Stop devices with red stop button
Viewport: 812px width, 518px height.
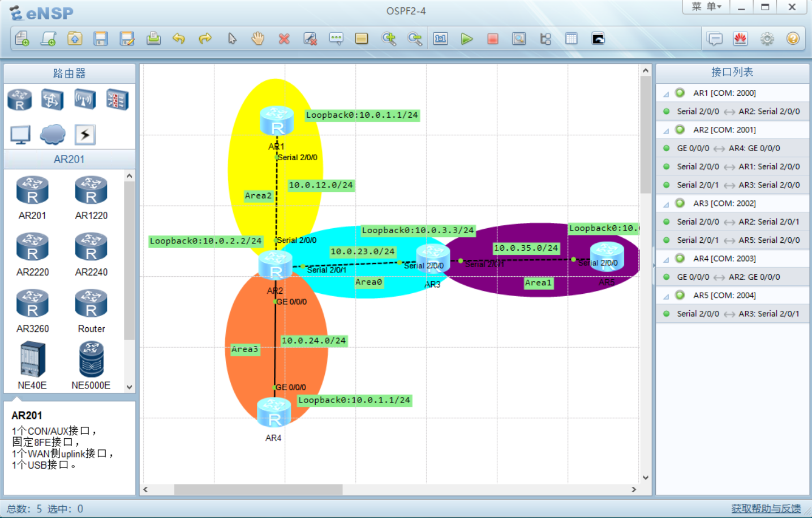pyautogui.click(x=493, y=38)
